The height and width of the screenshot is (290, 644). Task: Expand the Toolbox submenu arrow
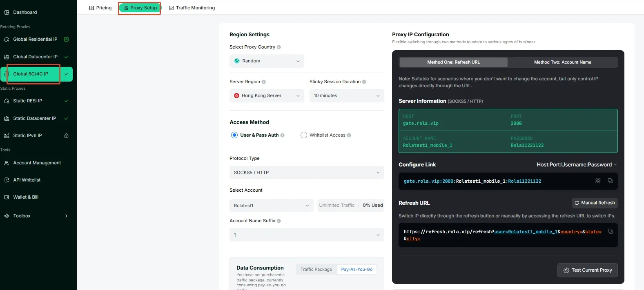[x=66, y=216]
